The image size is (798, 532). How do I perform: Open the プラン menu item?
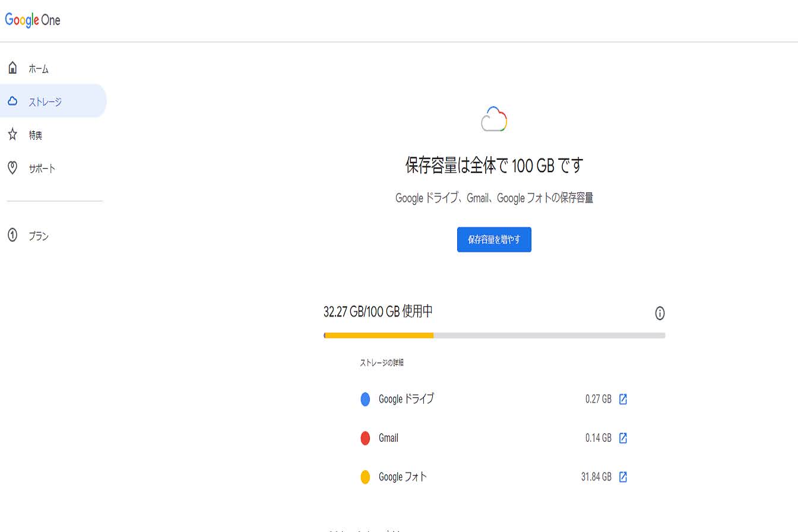pyautogui.click(x=39, y=236)
